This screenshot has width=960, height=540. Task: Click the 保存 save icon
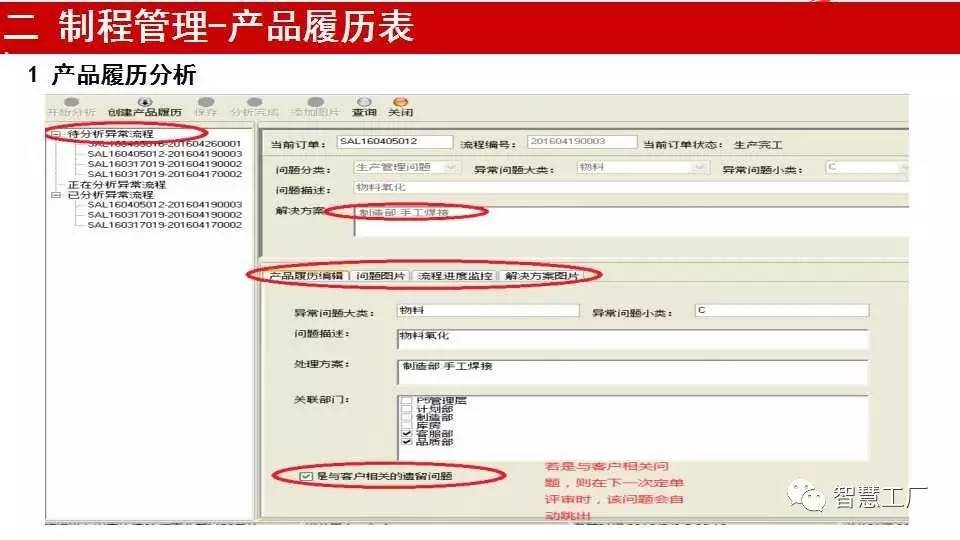(205, 102)
